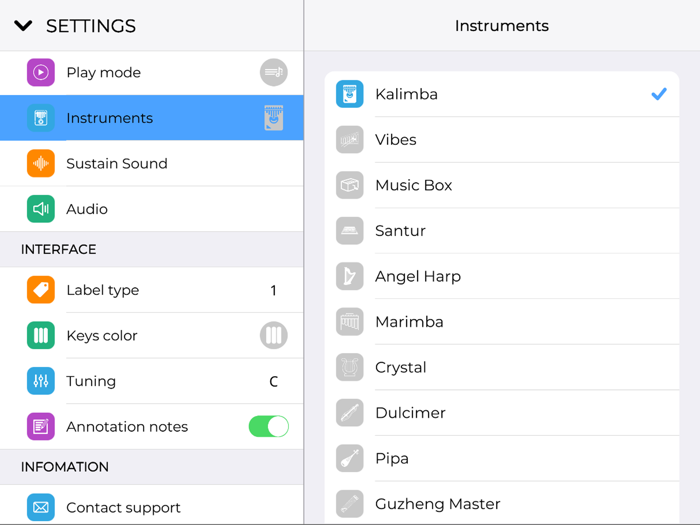Select Guzheng Master instrument
This screenshot has width=700, height=525.
502,504
